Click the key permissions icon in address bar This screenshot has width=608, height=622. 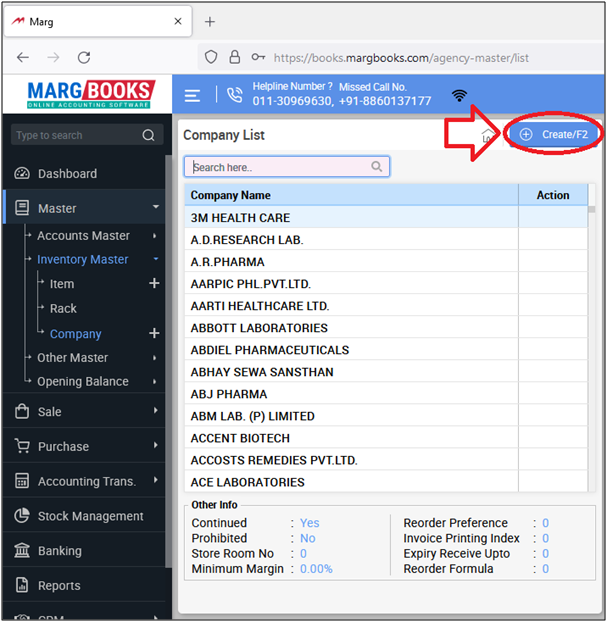click(258, 58)
